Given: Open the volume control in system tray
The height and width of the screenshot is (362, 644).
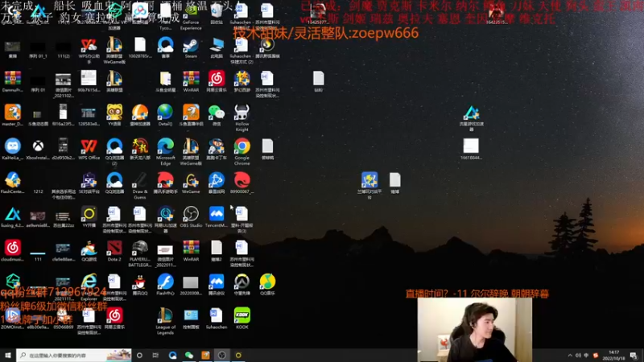Looking at the screenshot, I should click(x=578, y=356).
